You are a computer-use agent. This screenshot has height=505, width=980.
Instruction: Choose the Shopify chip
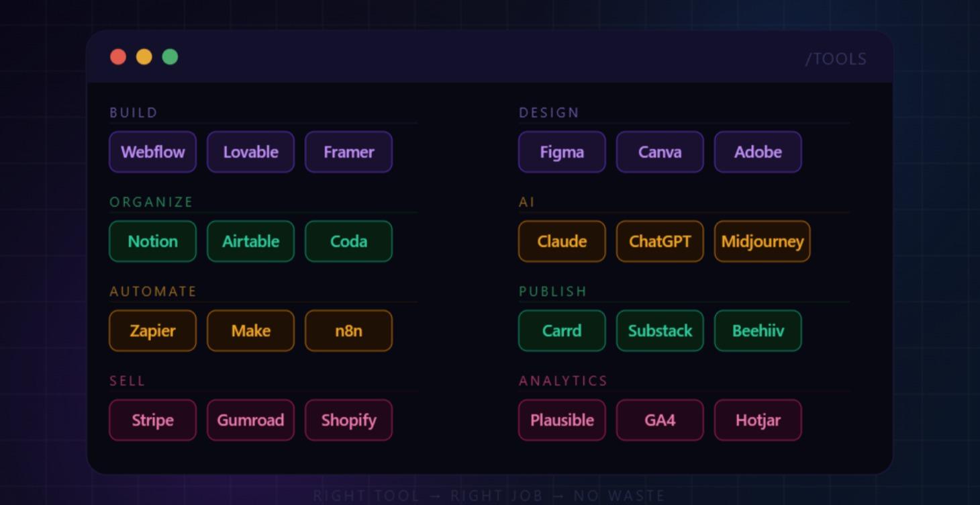349,420
